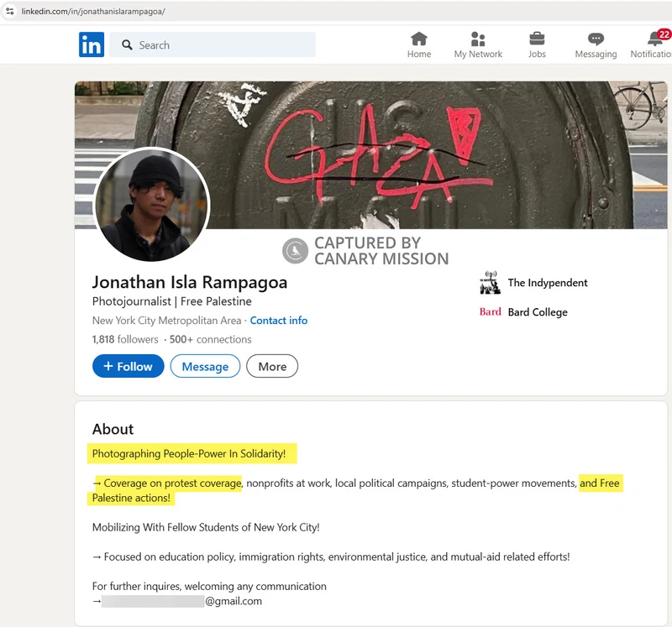This screenshot has height=627, width=672.
Task: Click the LinkedIn logo icon
Action: click(92, 44)
